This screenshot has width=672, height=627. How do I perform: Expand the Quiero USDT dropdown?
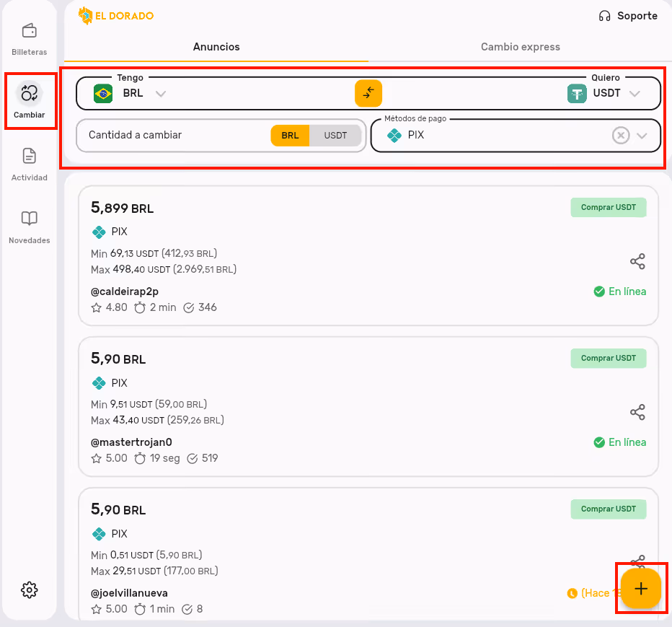(x=635, y=94)
